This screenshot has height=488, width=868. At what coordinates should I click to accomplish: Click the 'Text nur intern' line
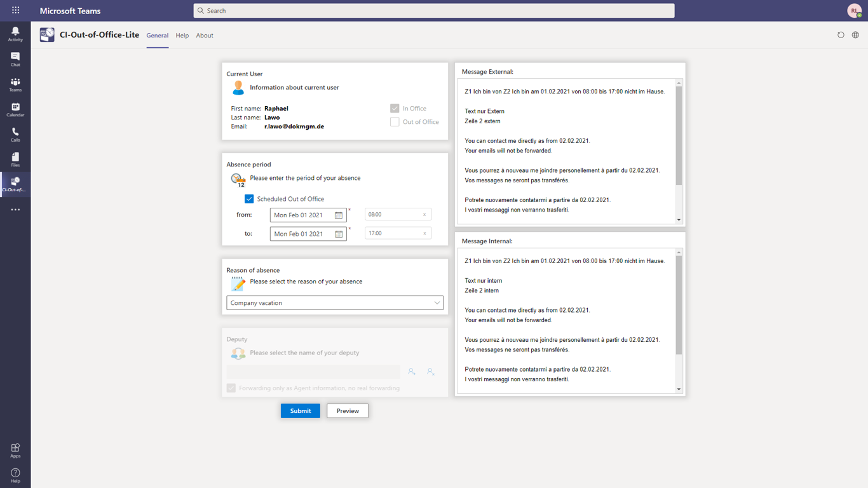[484, 281]
